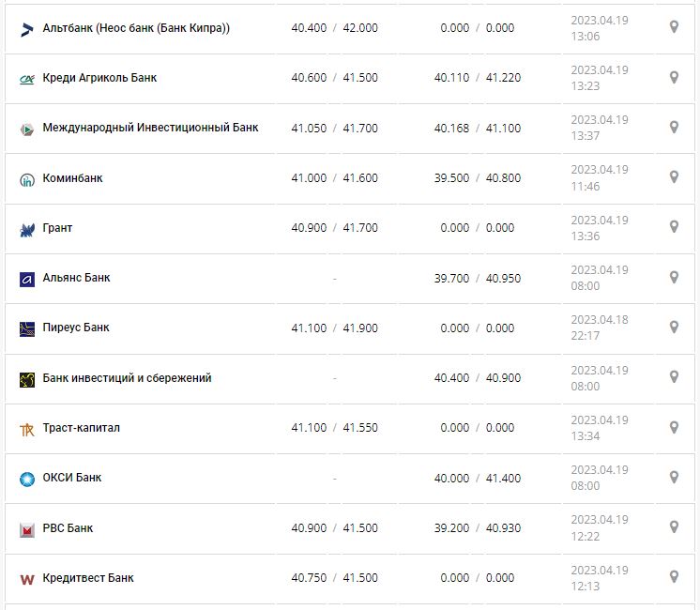Image resolution: width=700 pixels, height=610 pixels.
Task: Show Пиреус Банк branches via pin icon
Action: [674, 328]
